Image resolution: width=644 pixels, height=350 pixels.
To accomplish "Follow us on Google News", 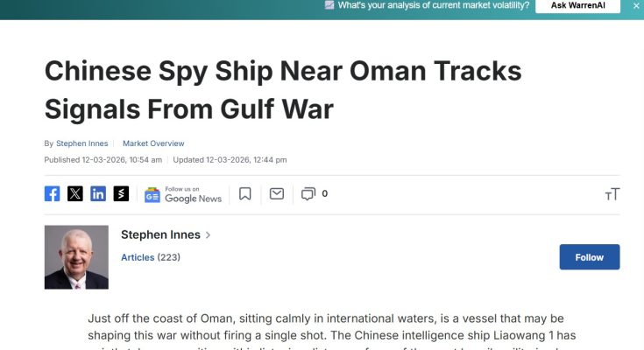I will (183, 194).
